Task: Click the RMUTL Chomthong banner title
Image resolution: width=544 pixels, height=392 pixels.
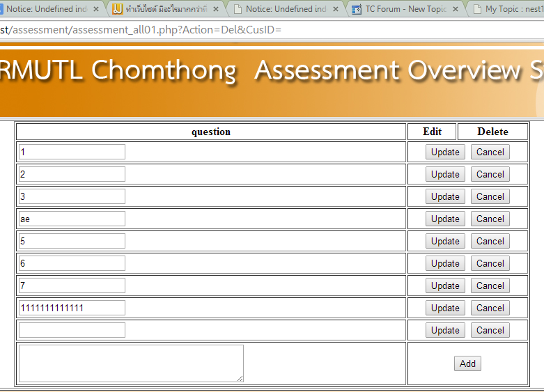Action: [118, 71]
